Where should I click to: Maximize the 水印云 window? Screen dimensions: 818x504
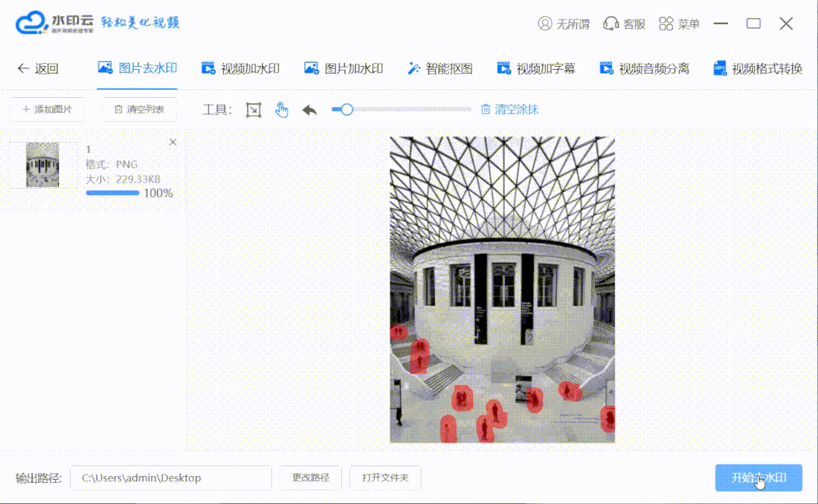(x=754, y=23)
